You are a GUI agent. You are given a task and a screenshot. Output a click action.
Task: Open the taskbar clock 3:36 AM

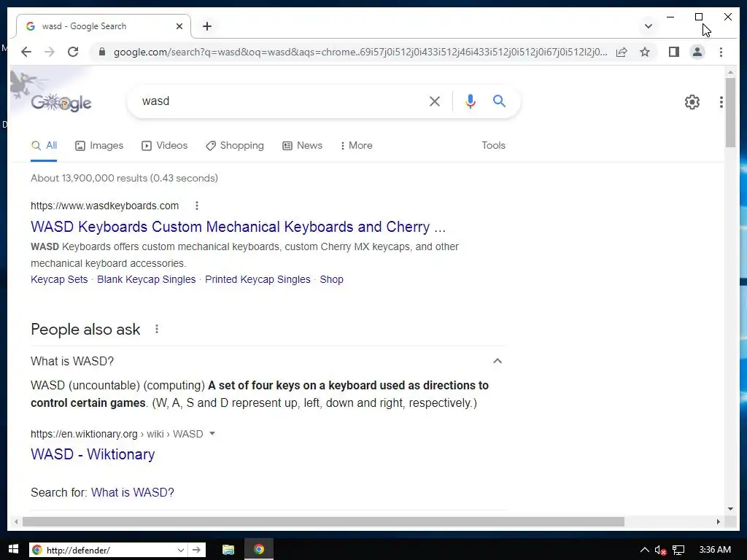(715, 550)
